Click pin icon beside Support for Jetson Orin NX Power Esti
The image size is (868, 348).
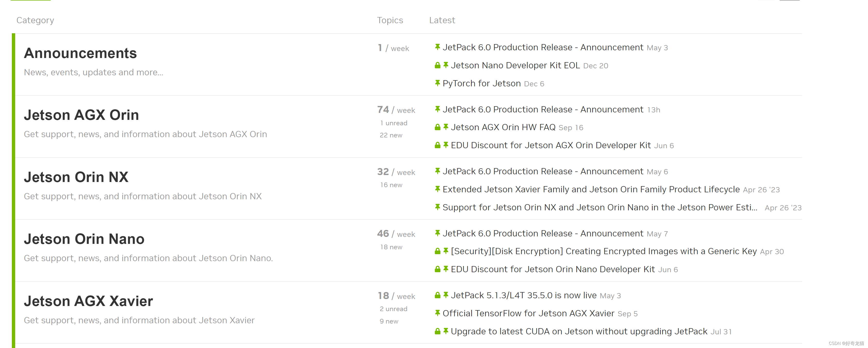(x=437, y=207)
